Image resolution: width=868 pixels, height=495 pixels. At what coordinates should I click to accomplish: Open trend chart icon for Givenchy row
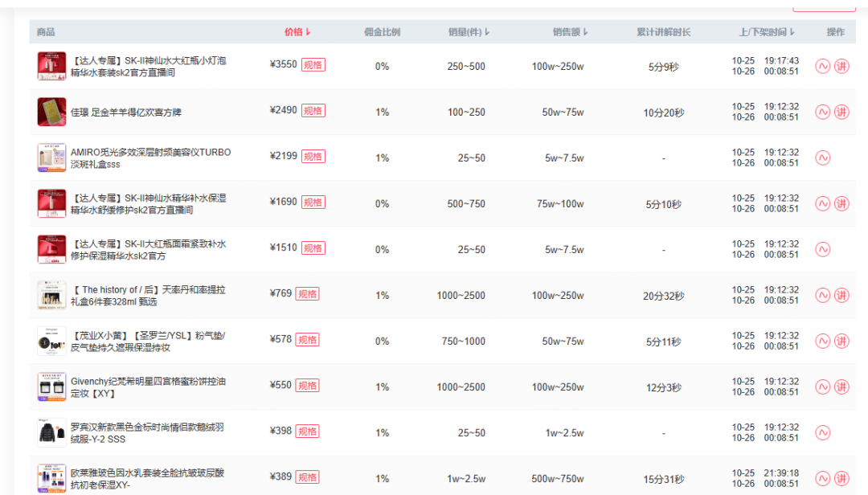tap(823, 387)
